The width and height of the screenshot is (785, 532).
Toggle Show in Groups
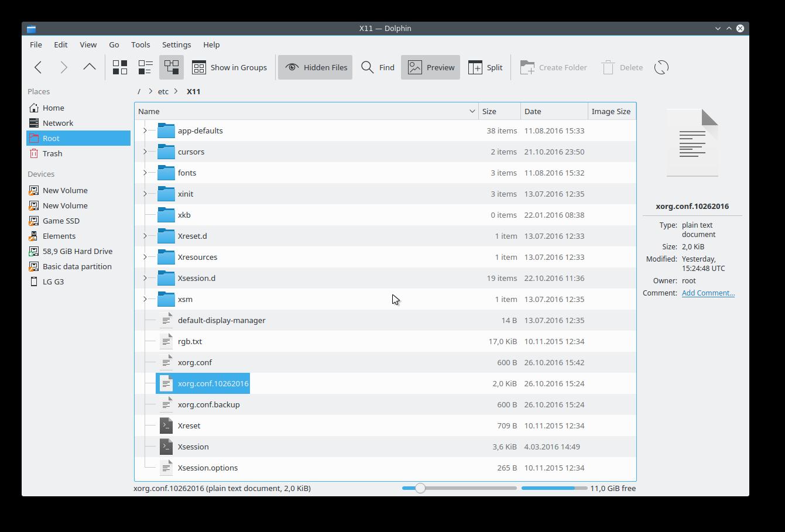coord(229,67)
